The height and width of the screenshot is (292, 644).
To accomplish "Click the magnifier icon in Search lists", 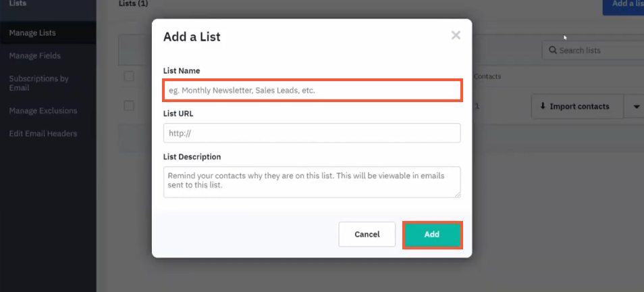I will coord(553,51).
